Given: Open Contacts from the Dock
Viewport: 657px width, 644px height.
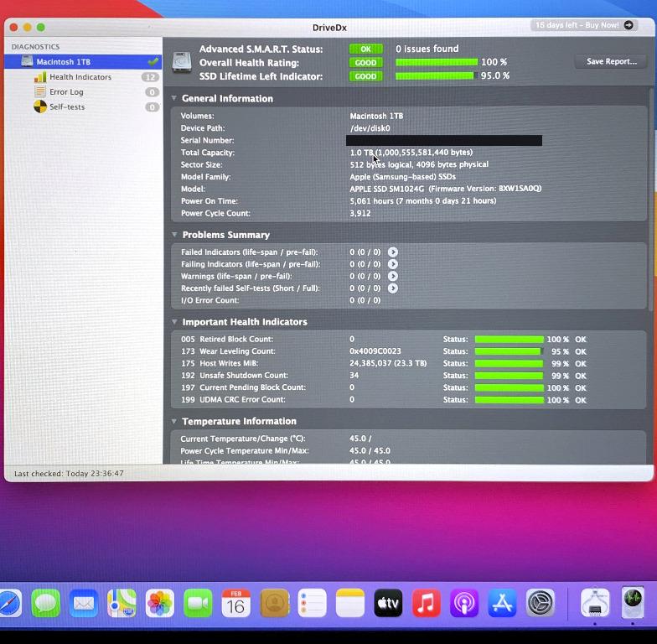Looking at the screenshot, I should 274,603.
